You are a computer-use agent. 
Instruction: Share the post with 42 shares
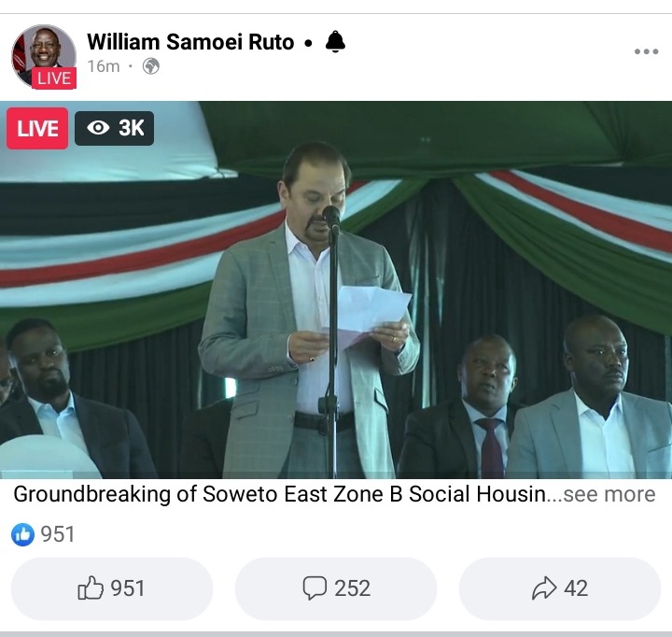pyautogui.click(x=560, y=588)
